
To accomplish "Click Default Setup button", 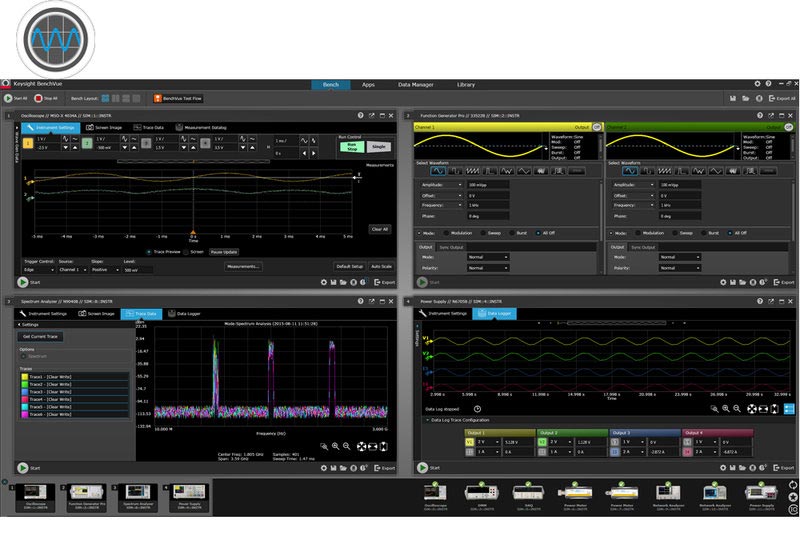I will (x=349, y=266).
